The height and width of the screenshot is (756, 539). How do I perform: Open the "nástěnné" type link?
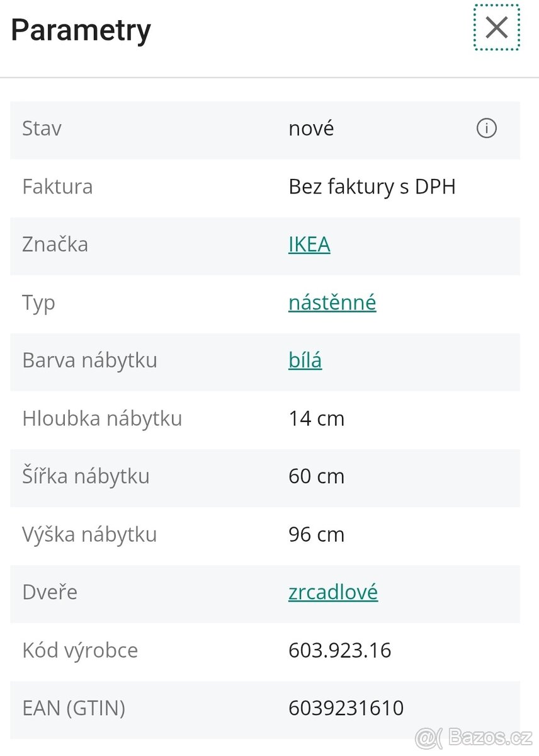click(332, 302)
